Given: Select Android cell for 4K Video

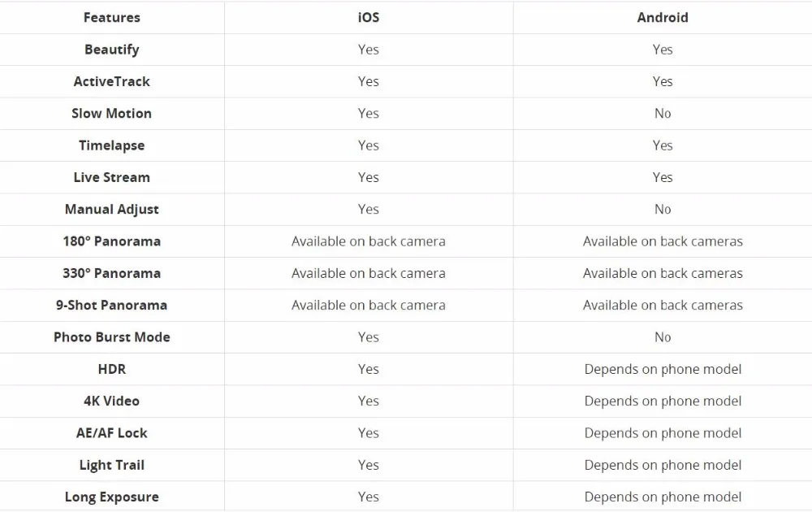Looking at the screenshot, I should tap(663, 401).
